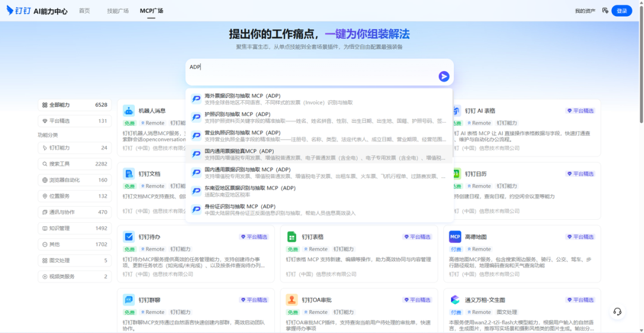Click the 高德地图 MCP icon
The image size is (644, 333).
(455, 236)
